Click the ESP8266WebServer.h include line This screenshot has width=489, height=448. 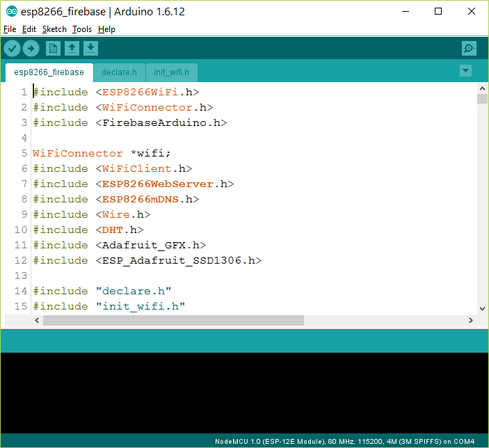pos(134,184)
